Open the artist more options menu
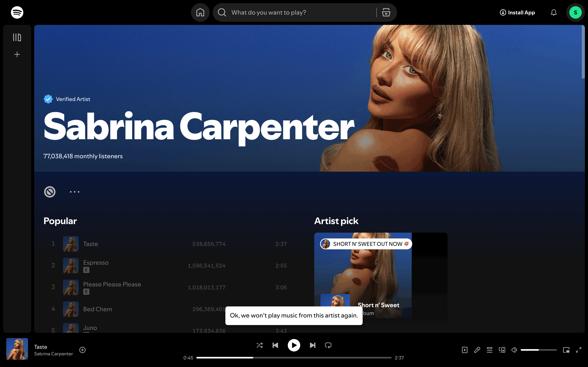 click(75, 192)
